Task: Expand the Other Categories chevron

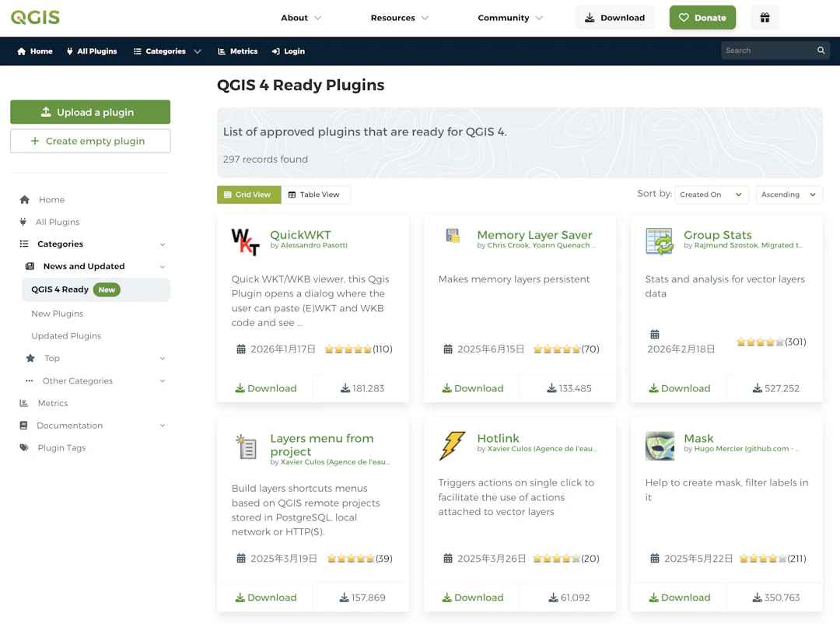Action: click(163, 381)
